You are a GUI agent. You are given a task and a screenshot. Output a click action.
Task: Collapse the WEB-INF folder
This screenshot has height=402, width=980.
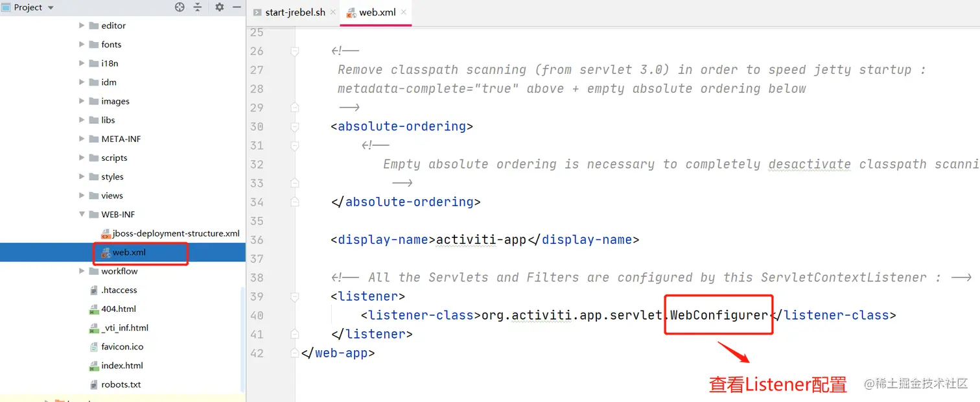point(82,215)
